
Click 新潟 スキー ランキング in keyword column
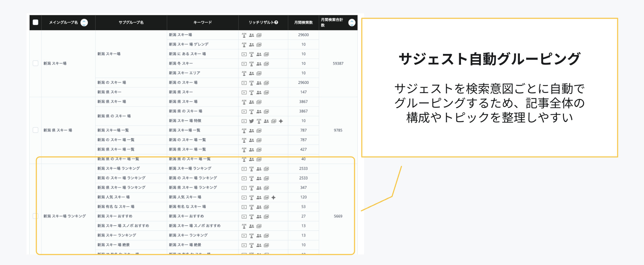point(188,235)
